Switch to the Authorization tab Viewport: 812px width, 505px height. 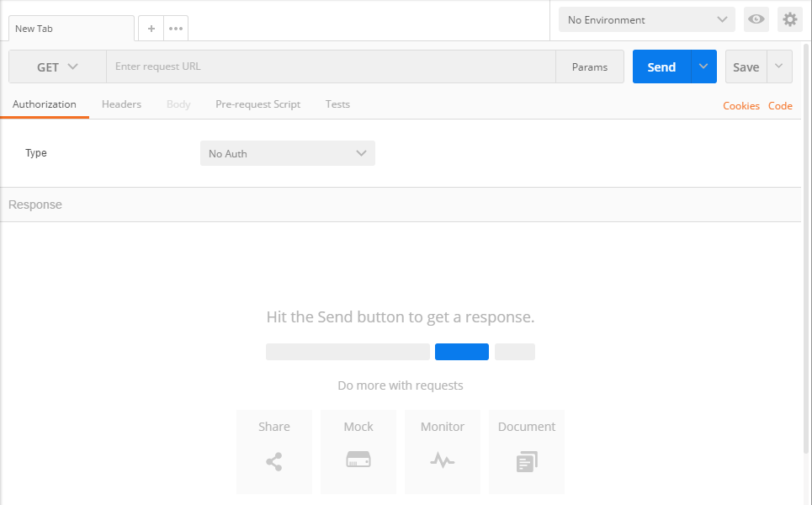coord(45,104)
